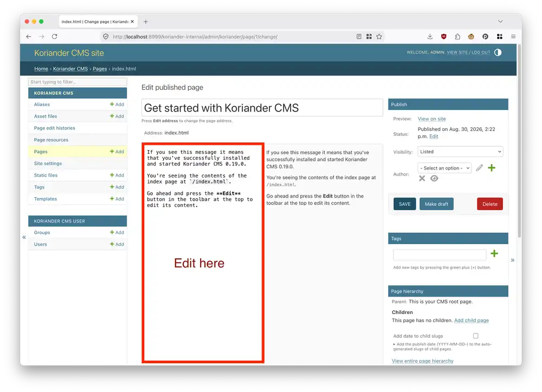542x392 pixels.
Task: Open Templates list in the sidebar
Action: pos(46,199)
